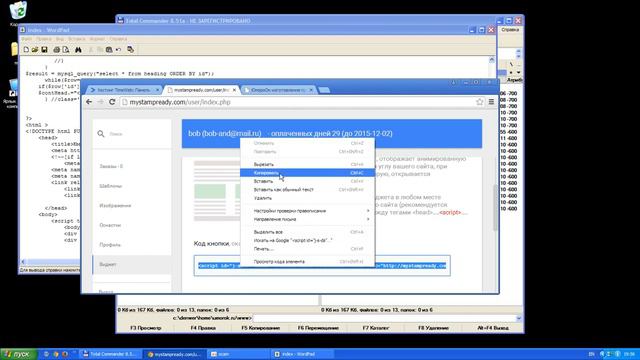
Task: Click WordPad vertical scrollbar up arrow
Action: pos(492,60)
